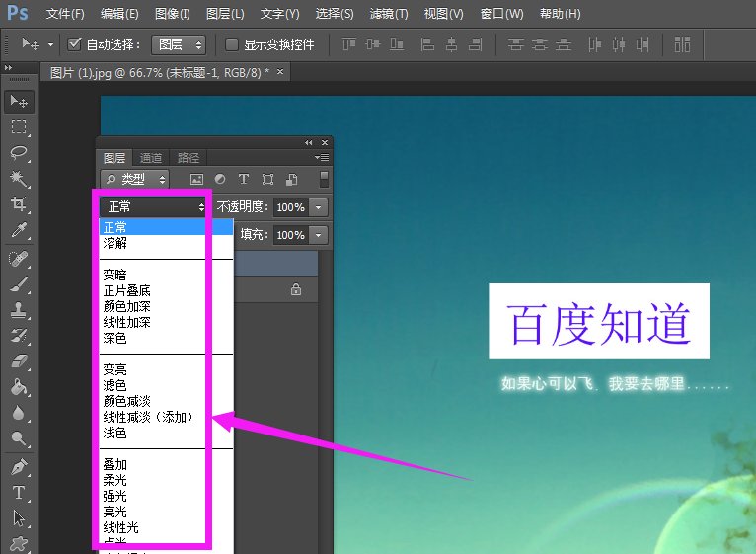Image resolution: width=756 pixels, height=554 pixels.
Task: Select the Clone Stamp tool
Action: click(19, 310)
